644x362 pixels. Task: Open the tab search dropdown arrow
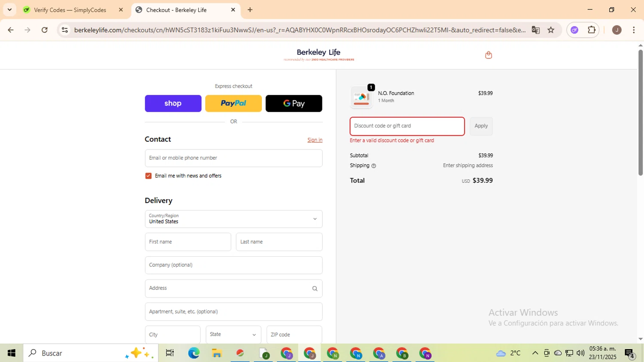coord(9,10)
